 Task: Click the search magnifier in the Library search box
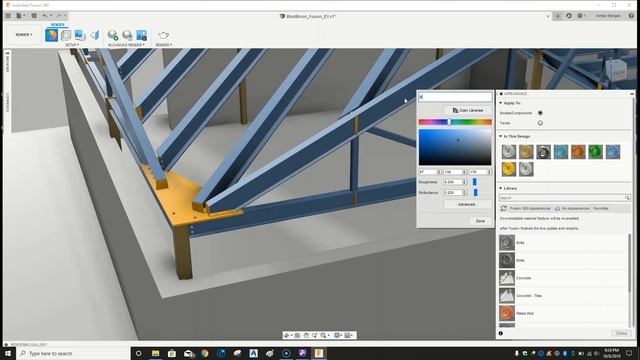tap(627, 198)
